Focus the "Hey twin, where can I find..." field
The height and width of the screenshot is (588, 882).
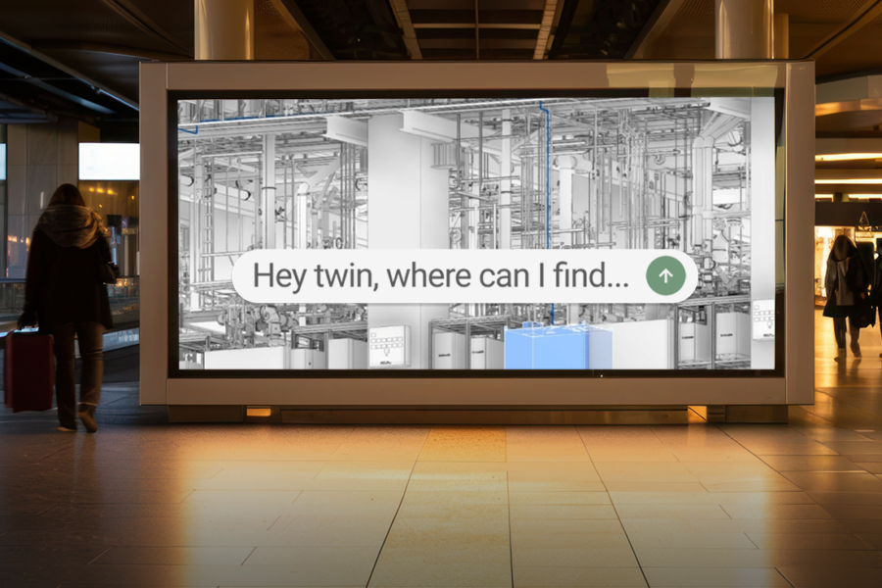(441, 276)
